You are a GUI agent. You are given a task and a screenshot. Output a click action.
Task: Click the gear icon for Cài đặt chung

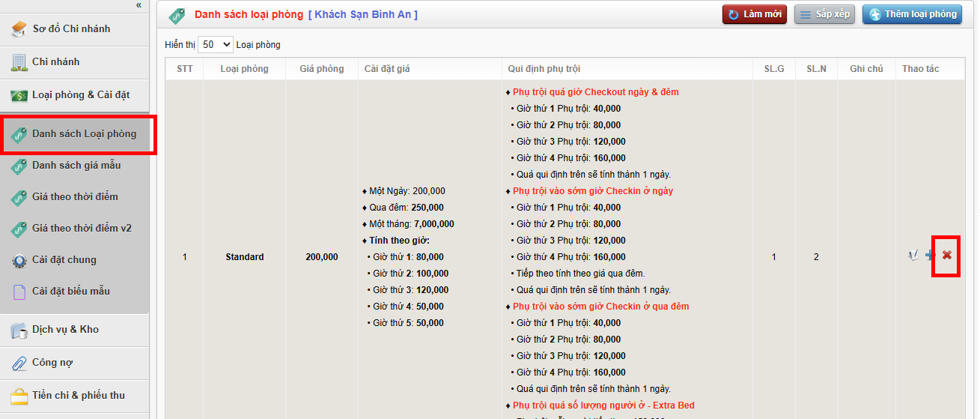point(19,260)
